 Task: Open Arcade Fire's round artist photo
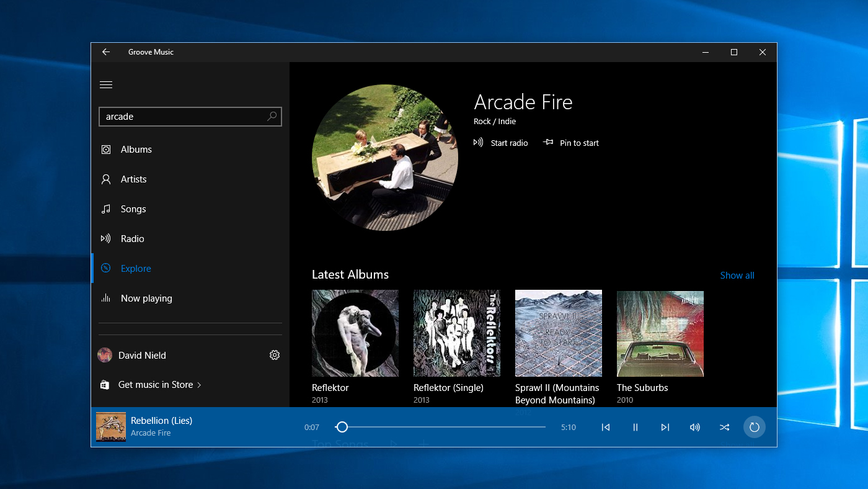pyautogui.click(x=385, y=158)
